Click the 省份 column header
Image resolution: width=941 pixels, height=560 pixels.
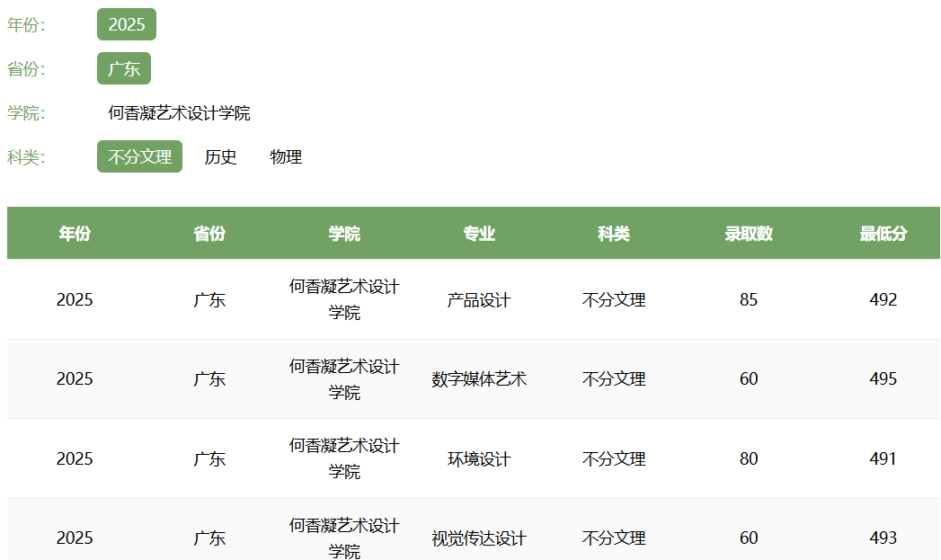point(209,233)
